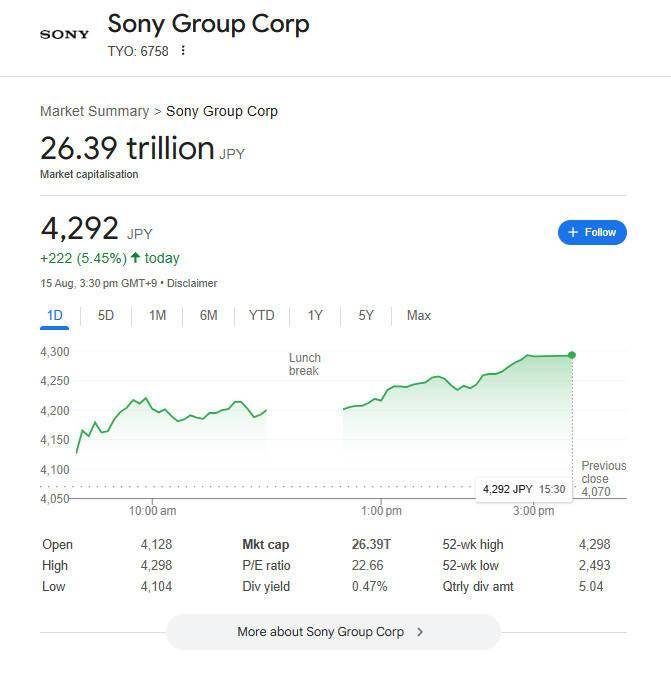Click the Sony logo

[x=64, y=34]
